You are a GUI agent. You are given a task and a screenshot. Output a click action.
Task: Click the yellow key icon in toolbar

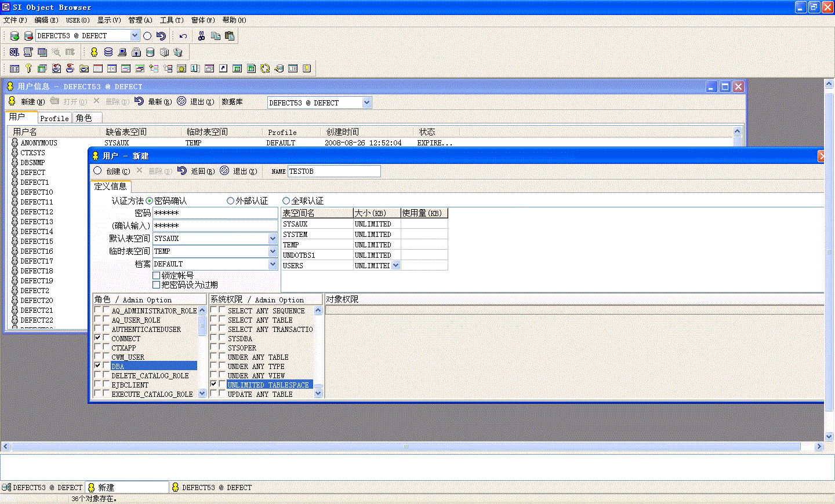click(28, 68)
